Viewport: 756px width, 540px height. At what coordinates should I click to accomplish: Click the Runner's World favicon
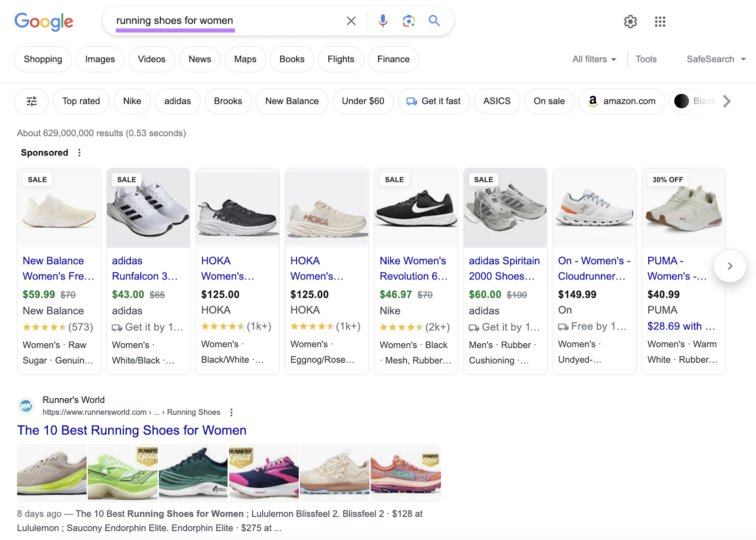(x=26, y=406)
